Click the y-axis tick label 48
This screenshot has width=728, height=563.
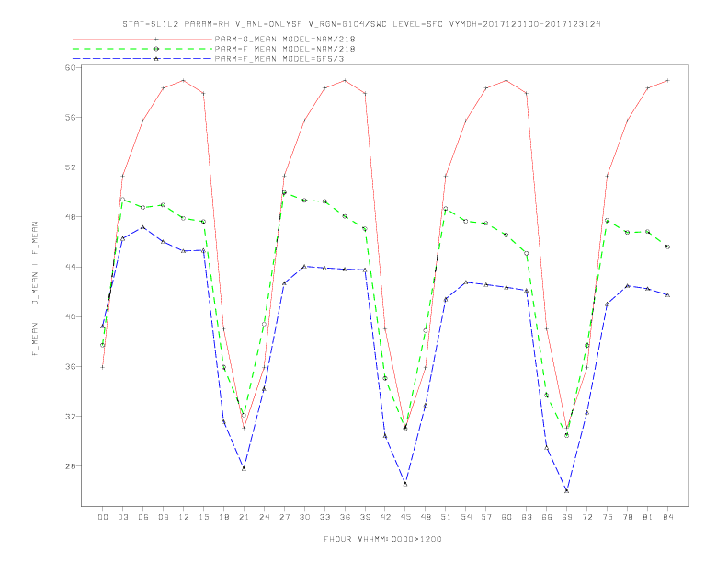(x=70, y=217)
